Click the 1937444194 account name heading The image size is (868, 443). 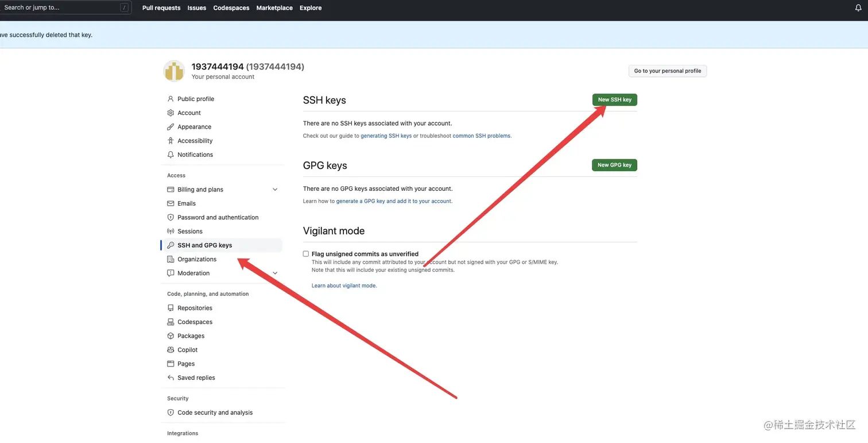(x=248, y=67)
